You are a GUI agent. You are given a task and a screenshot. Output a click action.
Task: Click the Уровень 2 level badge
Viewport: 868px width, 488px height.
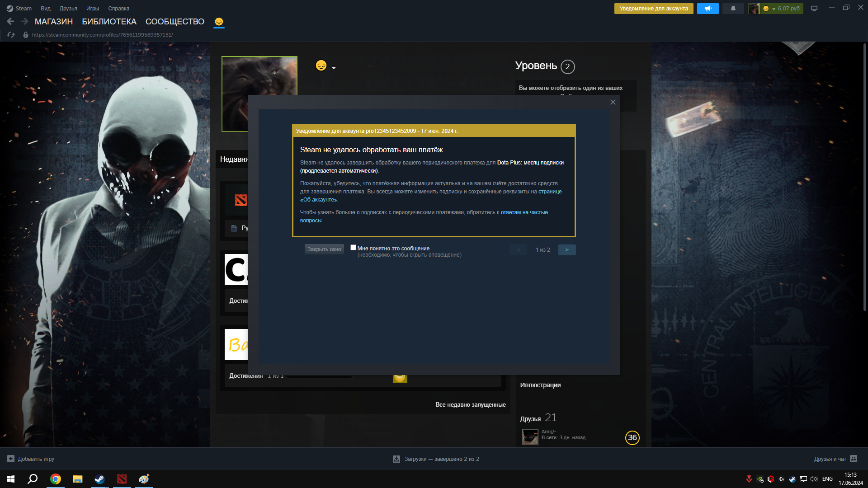pos(568,66)
